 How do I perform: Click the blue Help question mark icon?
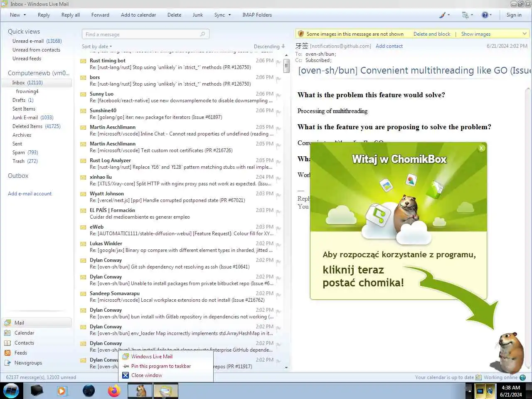(485, 15)
